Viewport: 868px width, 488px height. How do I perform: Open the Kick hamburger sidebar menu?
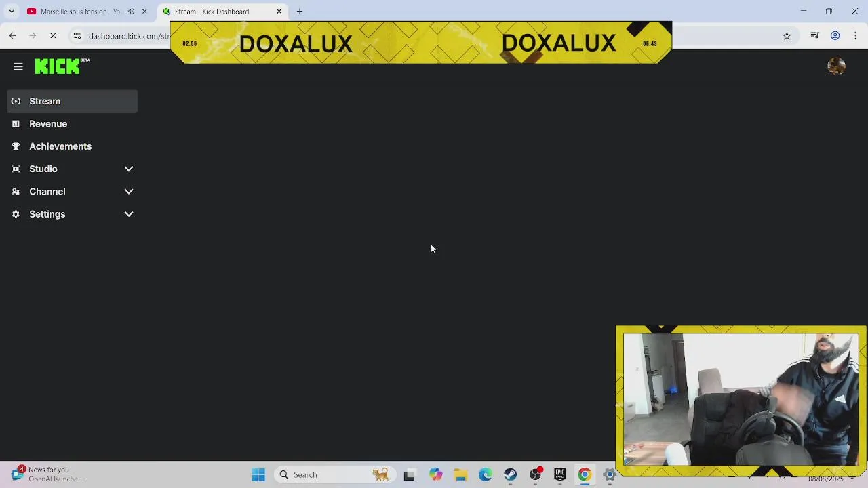pyautogui.click(x=18, y=66)
